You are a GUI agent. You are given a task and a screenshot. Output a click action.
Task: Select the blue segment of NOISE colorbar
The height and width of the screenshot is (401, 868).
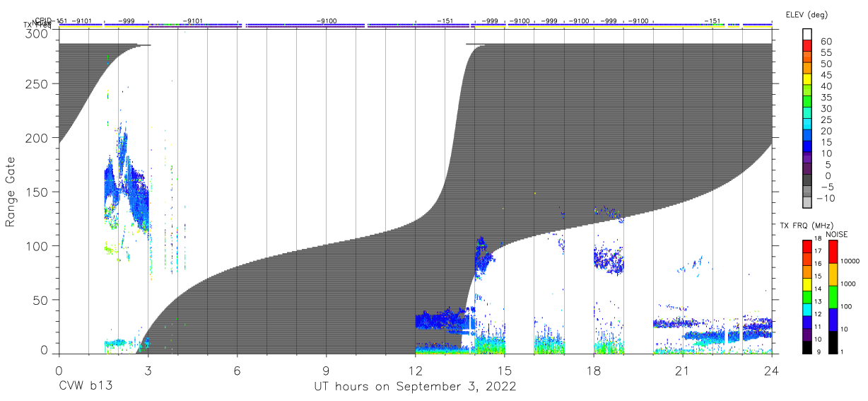833,319
